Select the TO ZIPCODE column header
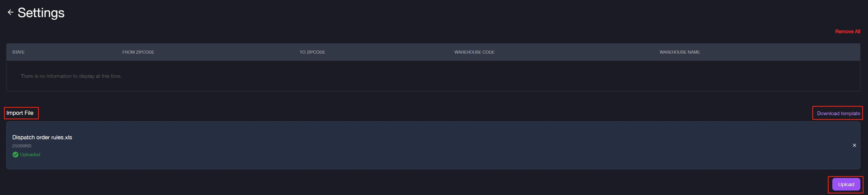The width and height of the screenshot is (868, 195). click(x=312, y=52)
